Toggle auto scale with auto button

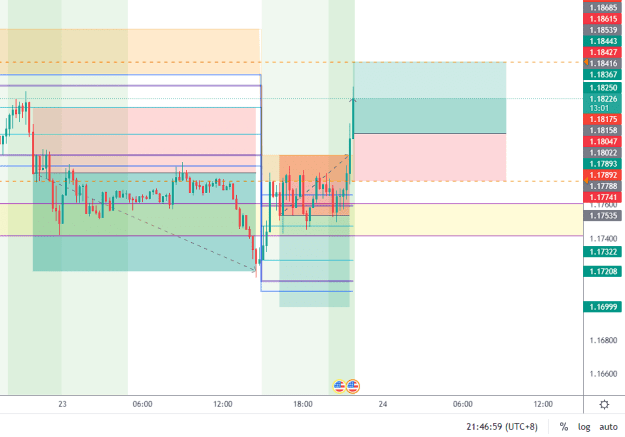608,427
